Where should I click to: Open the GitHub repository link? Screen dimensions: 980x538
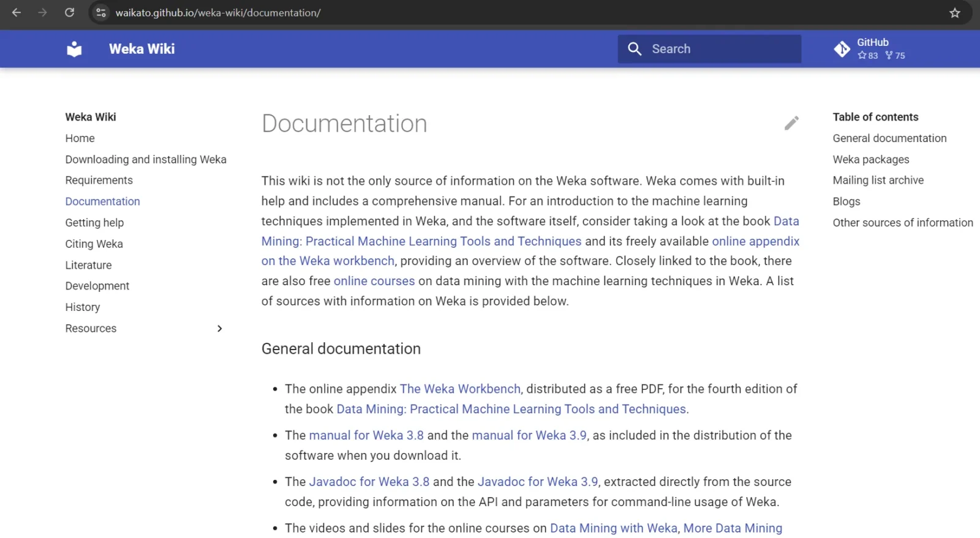(x=870, y=49)
